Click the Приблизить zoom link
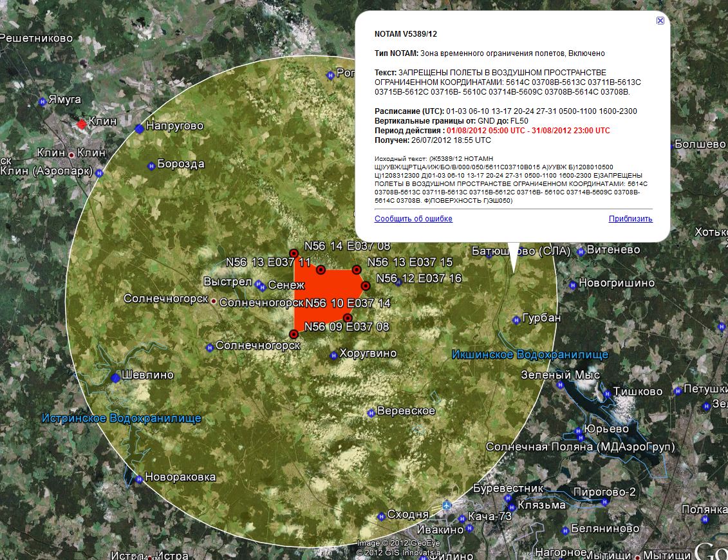The image size is (728, 560). pyautogui.click(x=630, y=219)
